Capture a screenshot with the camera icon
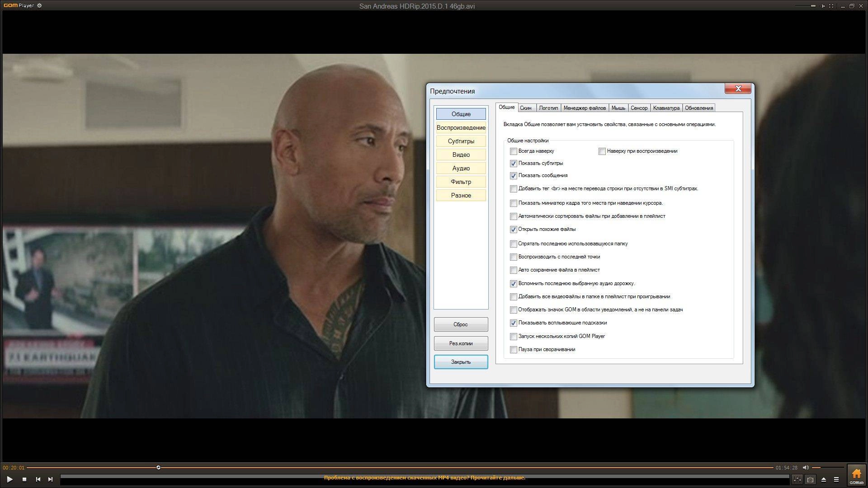The width and height of the screenshot is (868, 488). tap(810, 479)
